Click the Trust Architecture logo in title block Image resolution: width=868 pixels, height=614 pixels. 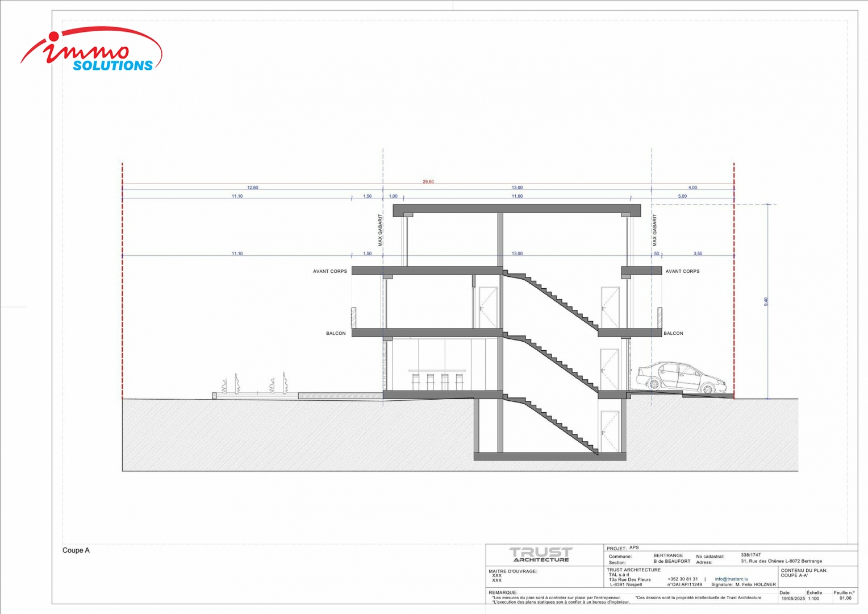point(541,554)
